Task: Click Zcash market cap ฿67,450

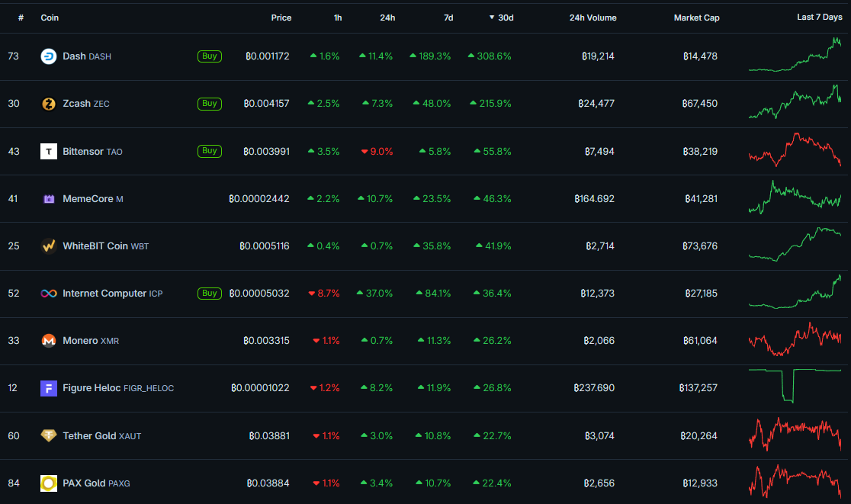Action: pos(699,104)
